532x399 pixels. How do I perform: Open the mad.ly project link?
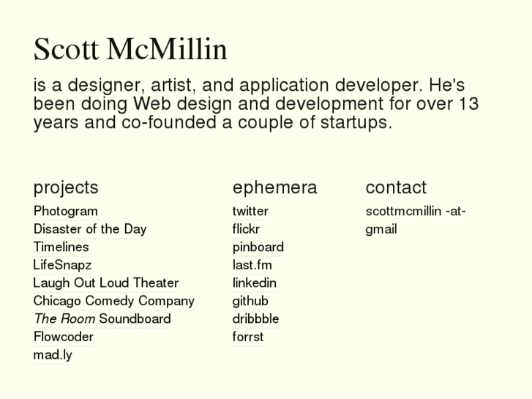coord(53,355)
